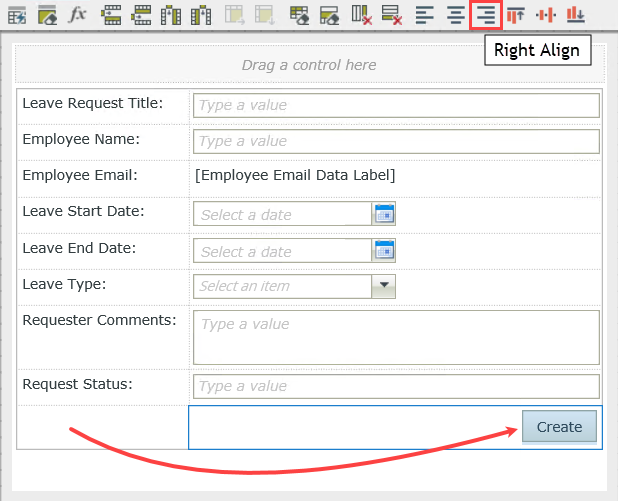Click the Create button
Image resolution: width=618 pixels, height=501 pixels.
pyautogui.click(x=559, y=427)
